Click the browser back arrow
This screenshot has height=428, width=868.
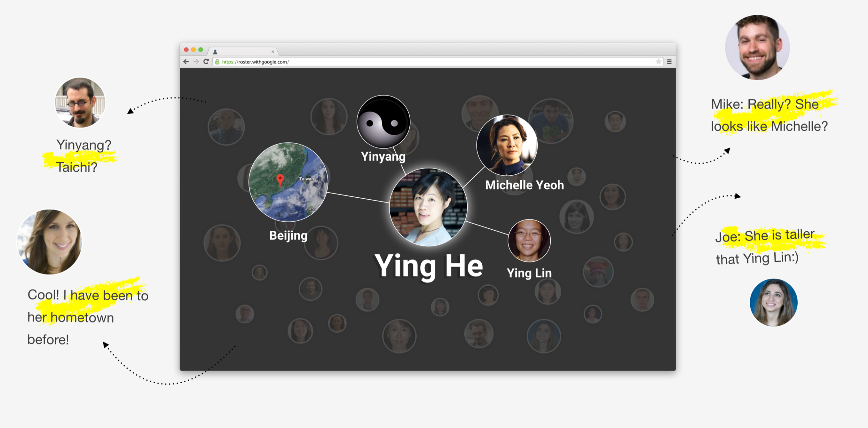click(x=186, y=62)
